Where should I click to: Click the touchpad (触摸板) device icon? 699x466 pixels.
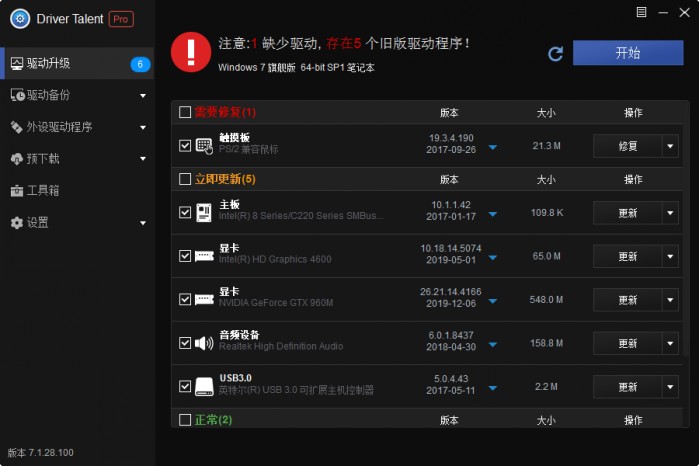pos(204,146)
